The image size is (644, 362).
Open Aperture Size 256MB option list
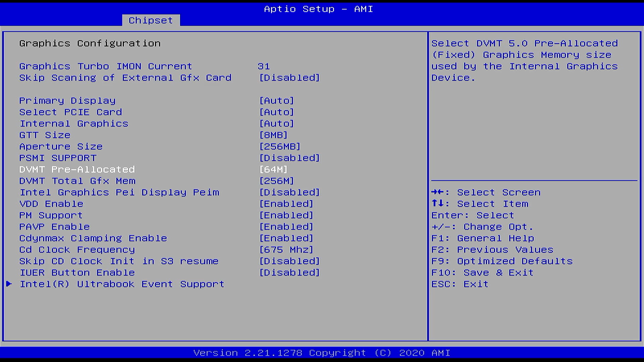pos(280,146)
